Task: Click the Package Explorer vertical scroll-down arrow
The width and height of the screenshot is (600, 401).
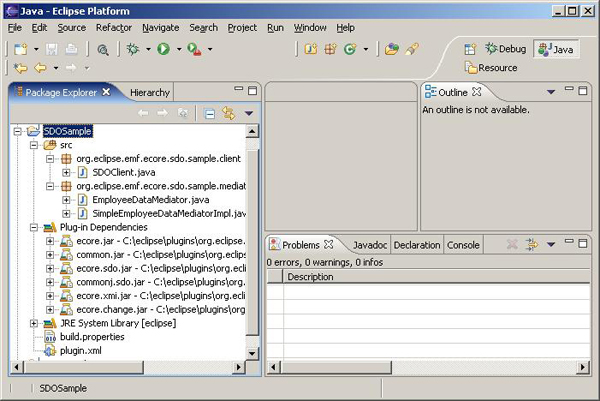Action: [252, 353]
